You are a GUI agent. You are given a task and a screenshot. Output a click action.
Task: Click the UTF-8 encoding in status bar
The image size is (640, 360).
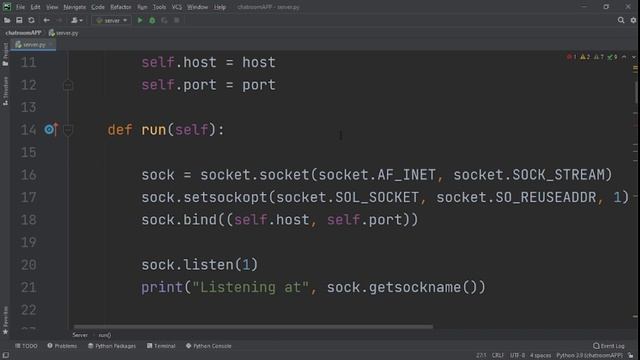point(518,356)
